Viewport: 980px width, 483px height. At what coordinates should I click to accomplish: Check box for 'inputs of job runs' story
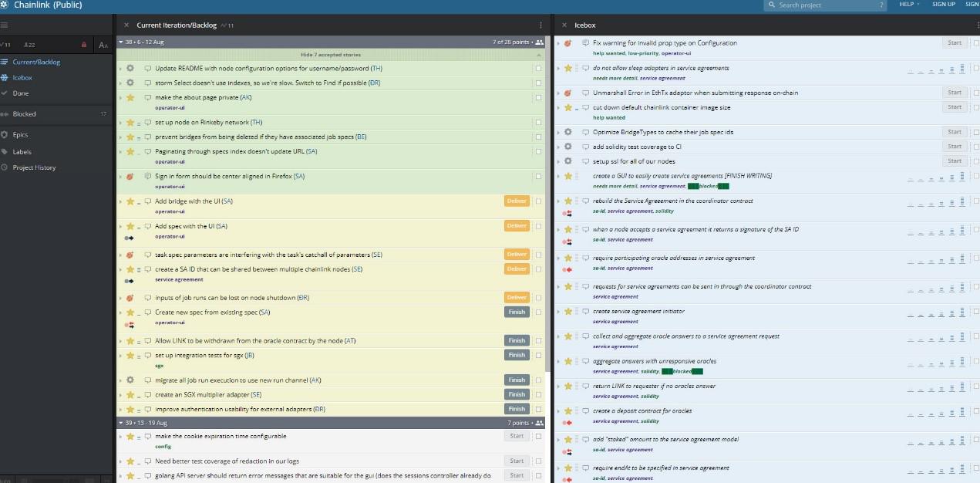538,298
